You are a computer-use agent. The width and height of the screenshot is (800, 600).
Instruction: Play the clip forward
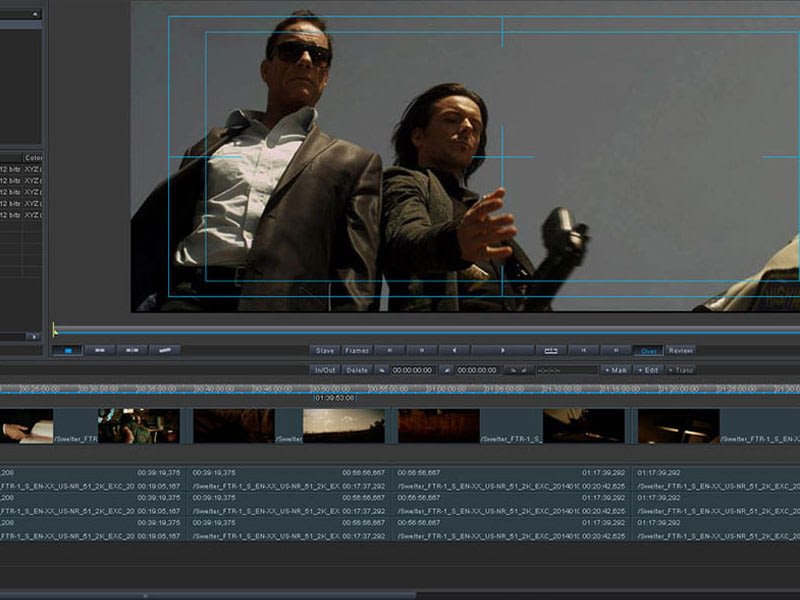click(503, 351)
